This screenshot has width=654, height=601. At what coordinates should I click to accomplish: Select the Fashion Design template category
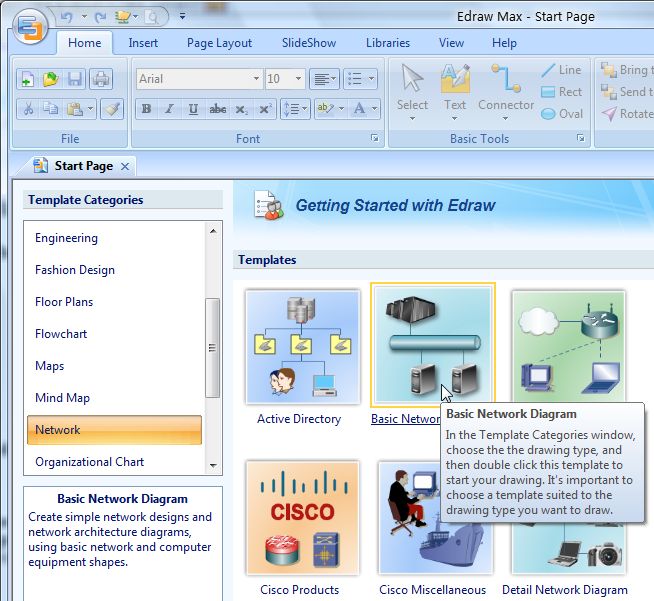click(114, 270)
